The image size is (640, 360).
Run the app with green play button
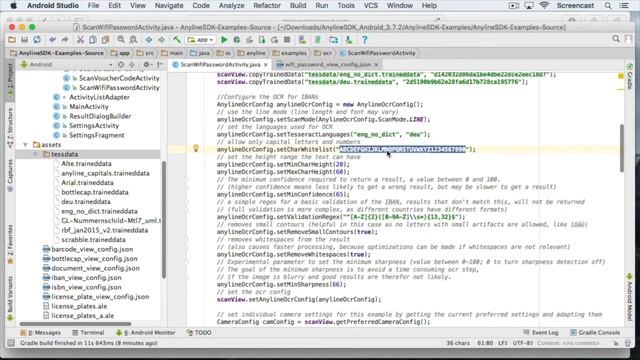[x=224, y=40]
